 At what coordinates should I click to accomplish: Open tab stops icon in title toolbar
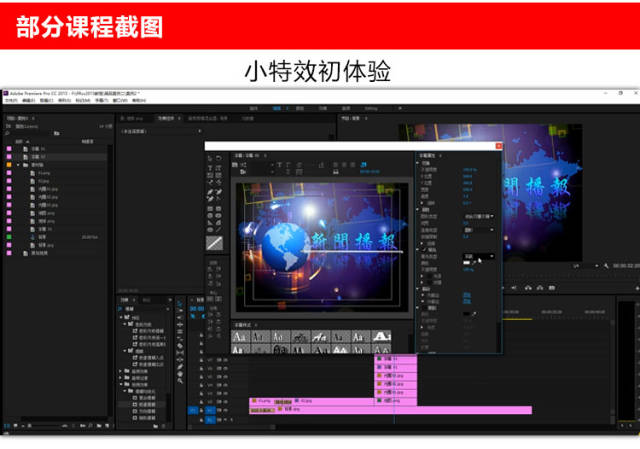(x=336, y=172)
